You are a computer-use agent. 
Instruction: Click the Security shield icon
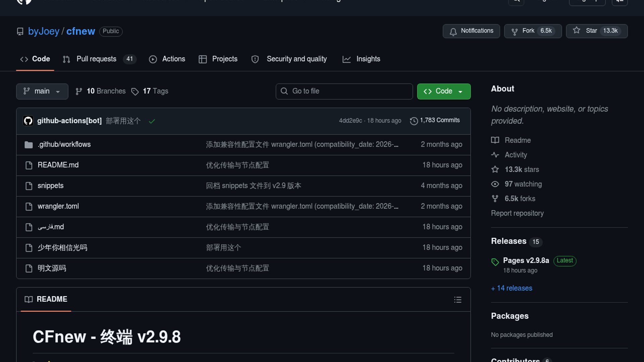click(x=255, y=59)
